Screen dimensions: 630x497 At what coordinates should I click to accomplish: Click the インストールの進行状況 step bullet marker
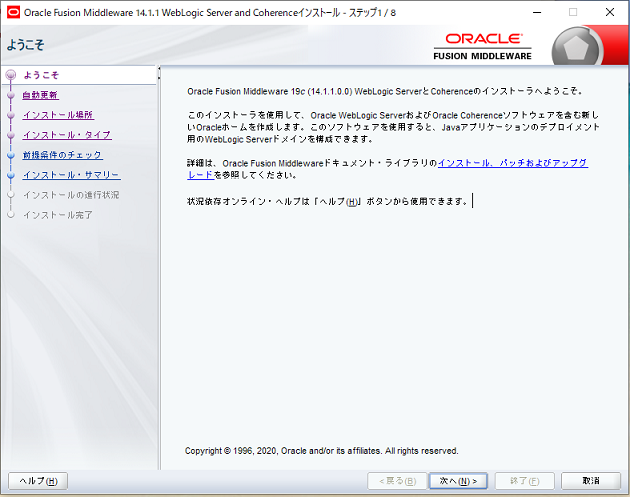click(11, 195)
